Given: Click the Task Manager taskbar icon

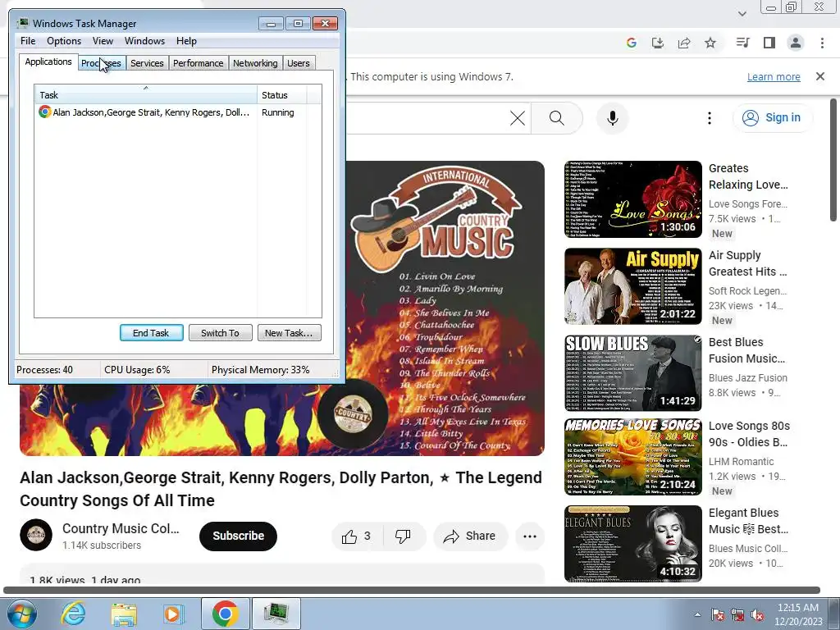Looking at the screenshot, I should [276, 614].
